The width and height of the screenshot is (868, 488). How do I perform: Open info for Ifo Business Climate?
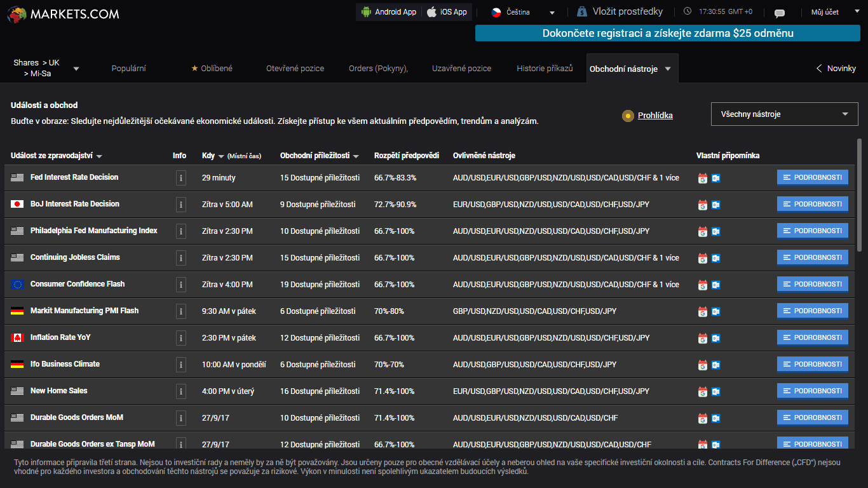coord(181,365)
